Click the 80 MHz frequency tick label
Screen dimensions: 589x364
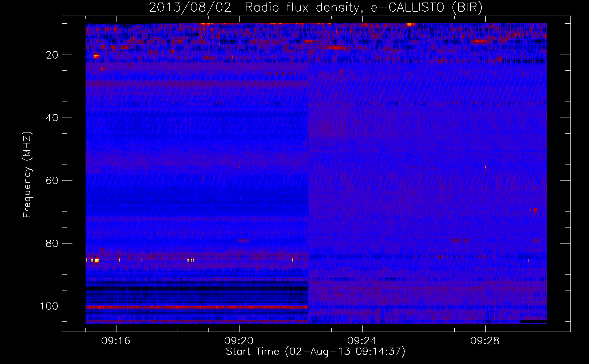[52, 244]
